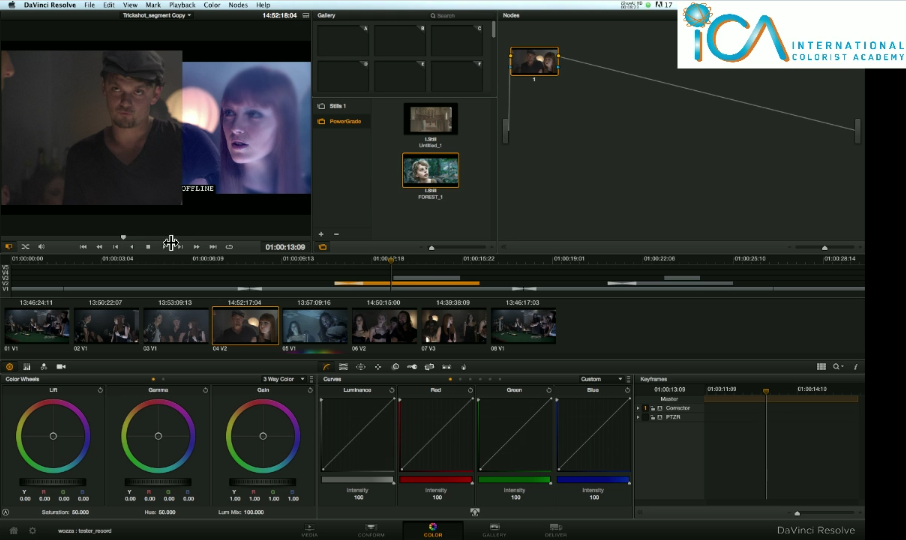
Task: Open project settings gear icon
Action: (x=32, y=530)
